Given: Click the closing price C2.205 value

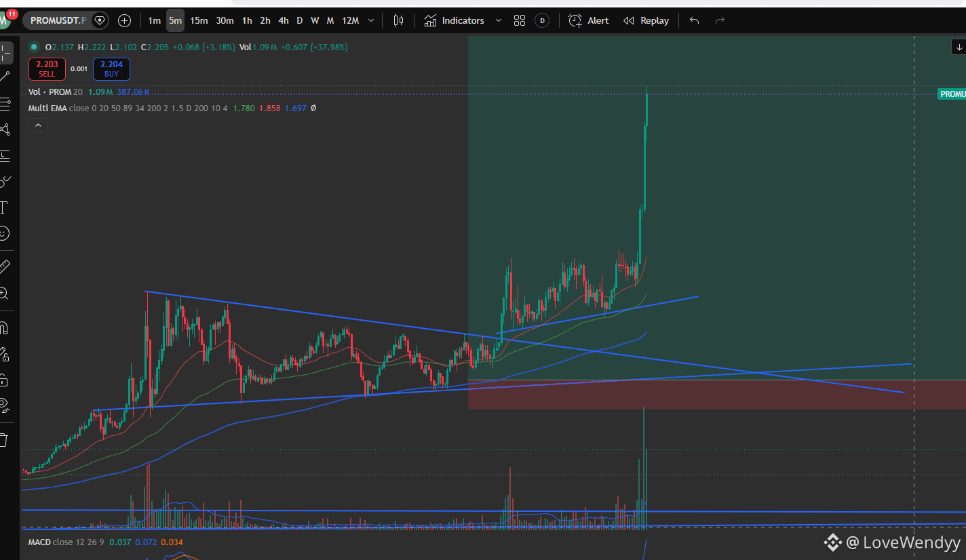Looking at the screenshot, I should point(156,47).
